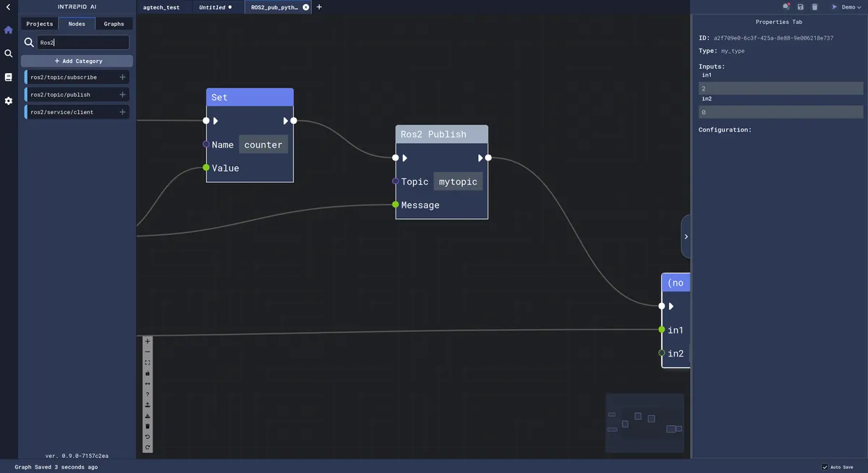This screenshot has width=868, height=473.
Task: Open the Settings gear in left sidebar
Action: [9, 101]
